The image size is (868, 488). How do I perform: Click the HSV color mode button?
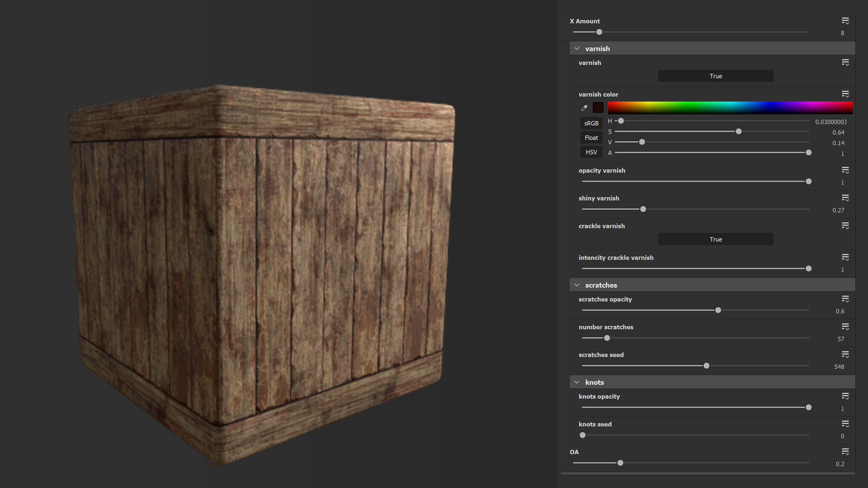[x=591, y=152]
